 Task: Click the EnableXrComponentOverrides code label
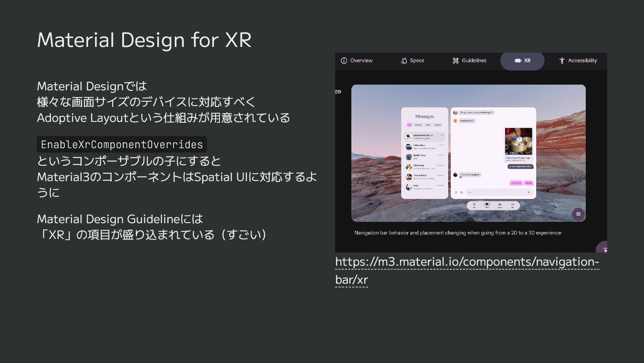pyautogui.click(x=122, y=144)
